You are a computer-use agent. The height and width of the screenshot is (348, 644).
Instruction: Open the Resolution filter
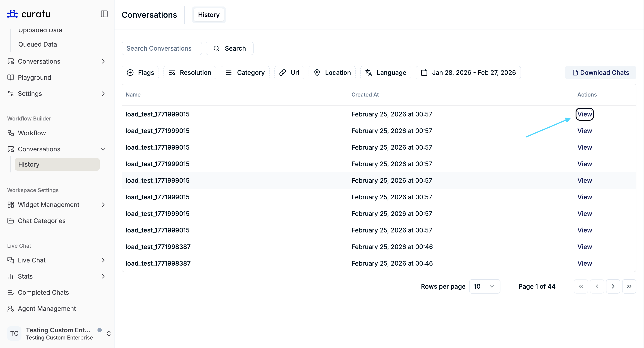(190, 73)
